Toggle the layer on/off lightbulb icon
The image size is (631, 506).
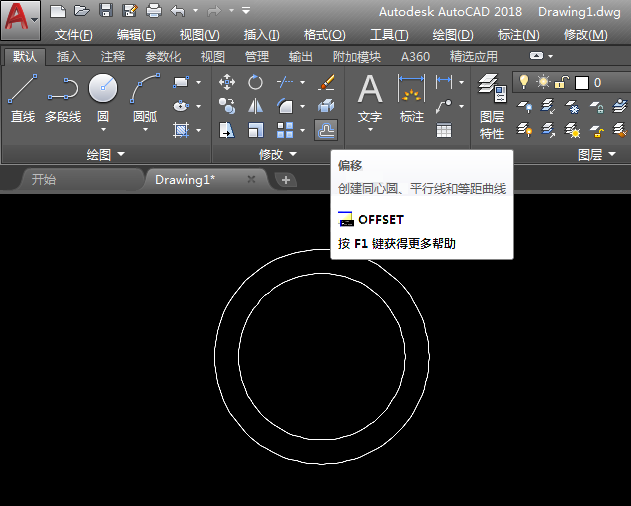tap(522, 82)
